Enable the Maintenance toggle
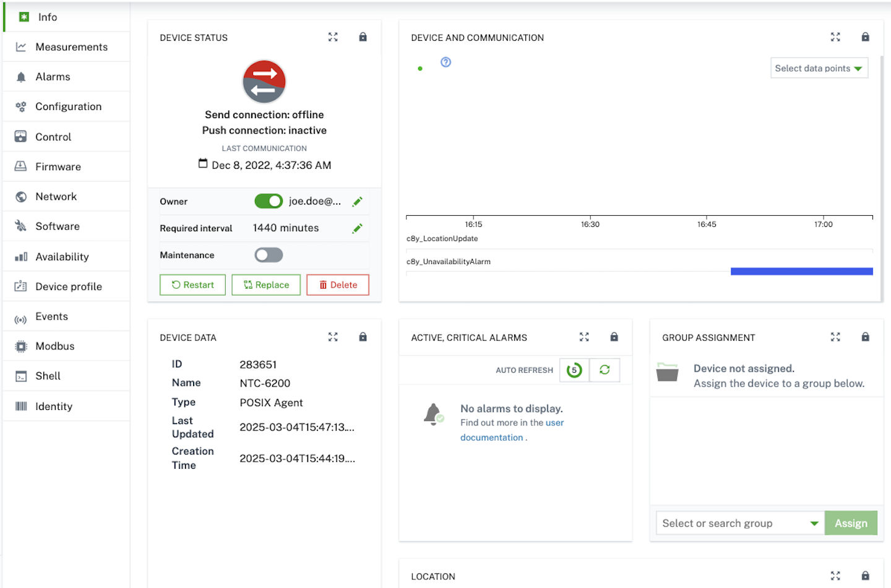 click(269, 255)
